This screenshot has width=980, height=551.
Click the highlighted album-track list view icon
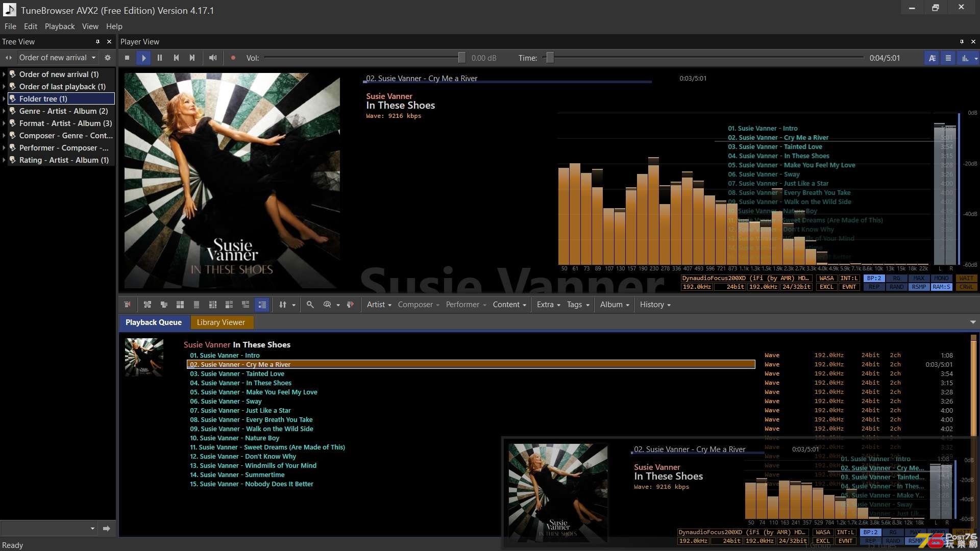262,305
